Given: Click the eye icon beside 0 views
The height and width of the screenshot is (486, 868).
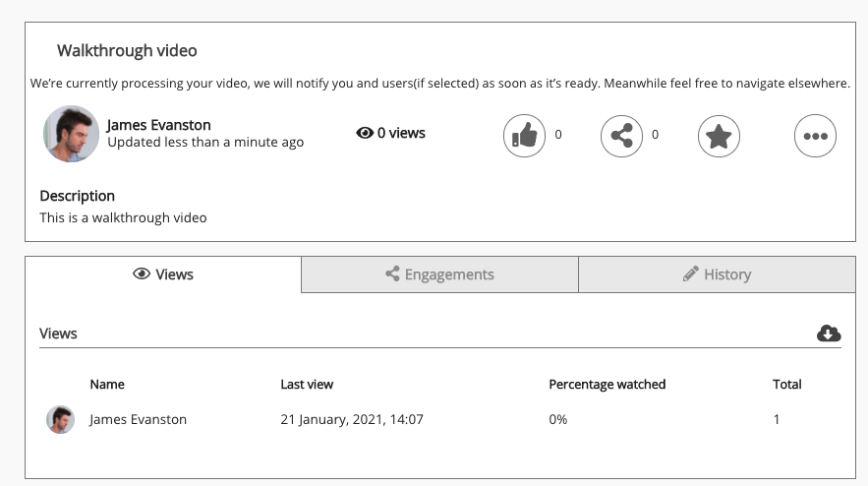Looking at the screenshot, I should click(x=365, y=133).
